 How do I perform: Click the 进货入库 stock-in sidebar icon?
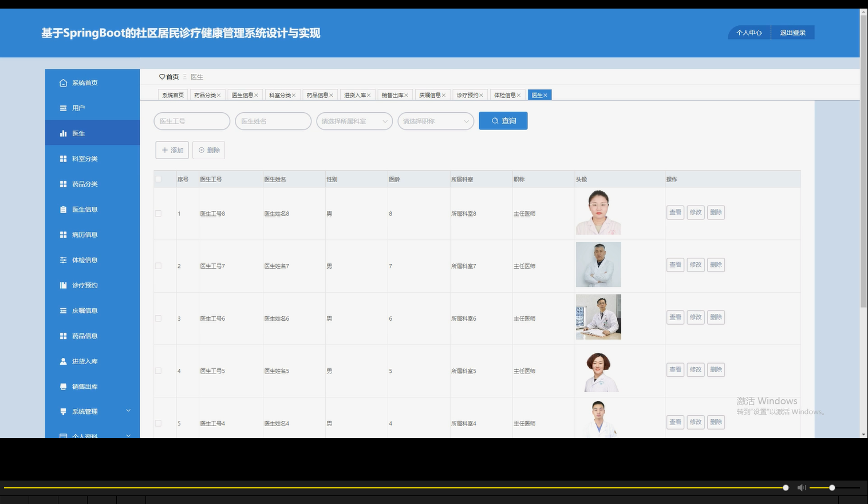63,361
